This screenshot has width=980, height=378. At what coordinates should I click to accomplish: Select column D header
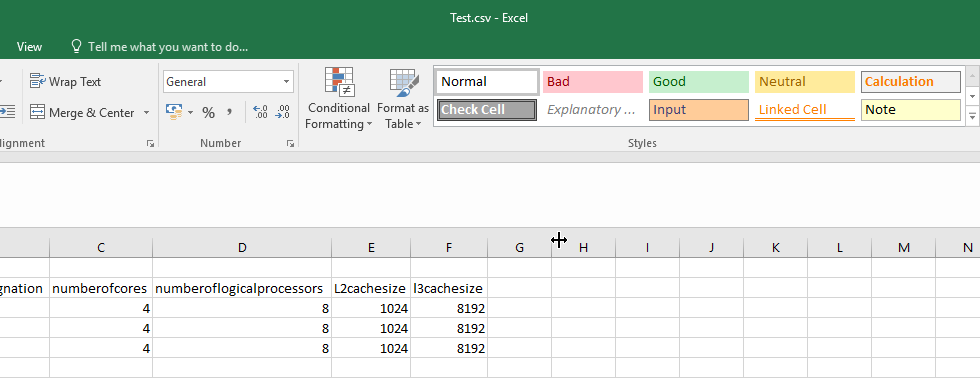(242, 247)
